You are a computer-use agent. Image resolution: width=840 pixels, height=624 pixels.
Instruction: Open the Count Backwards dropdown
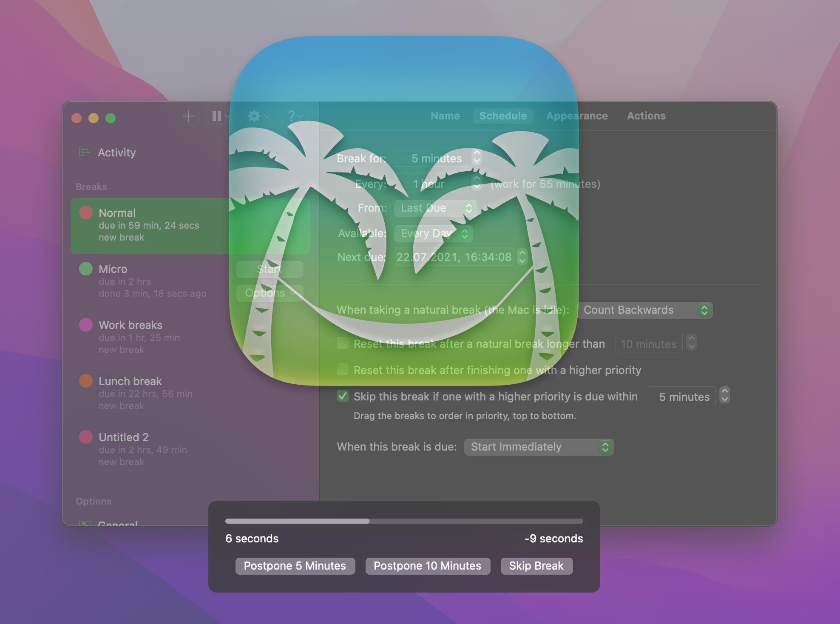click(x=645, y=310)
